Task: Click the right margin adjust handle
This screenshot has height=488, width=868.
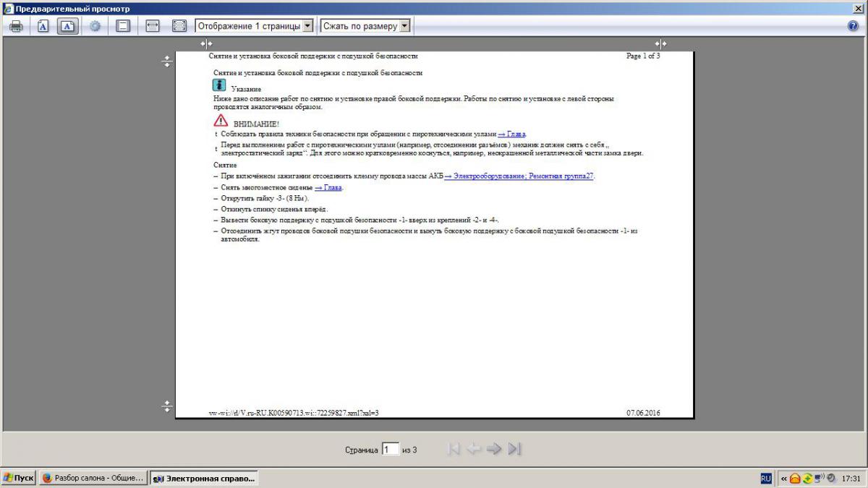Action: (660, 44)
